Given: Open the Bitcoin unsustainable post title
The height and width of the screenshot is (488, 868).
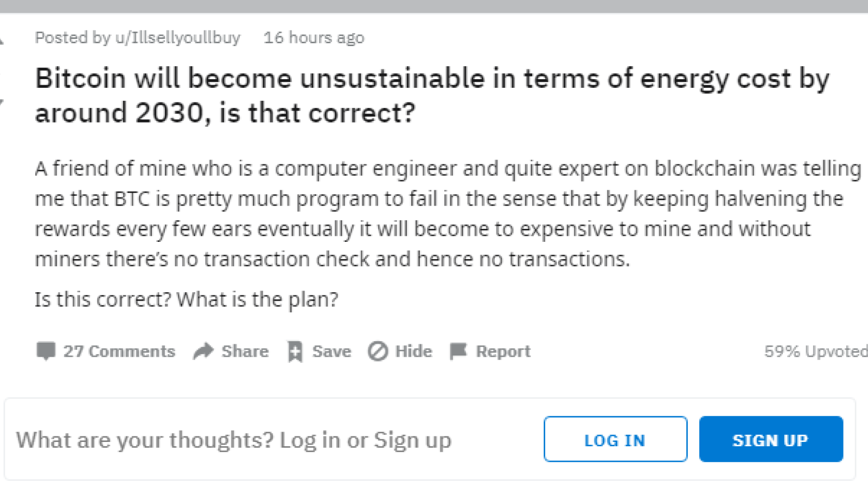Looking at the screenshot, I should click(432, 95).
